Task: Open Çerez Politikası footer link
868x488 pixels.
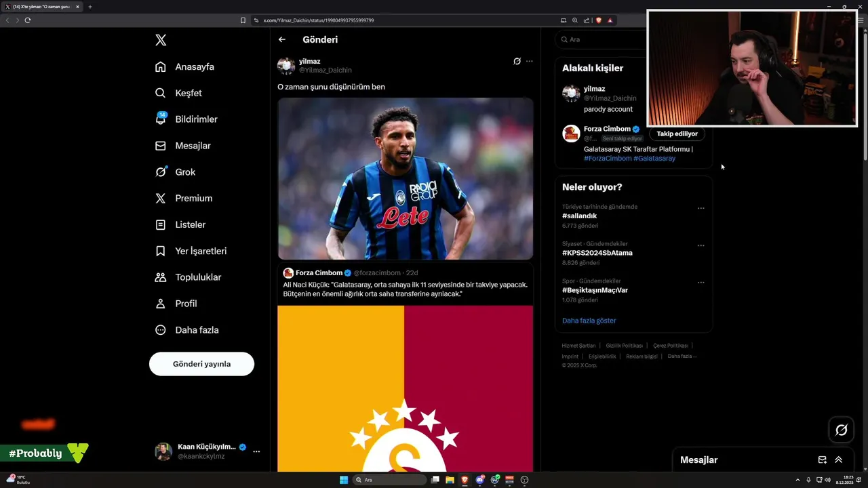Action: point(671,346)
